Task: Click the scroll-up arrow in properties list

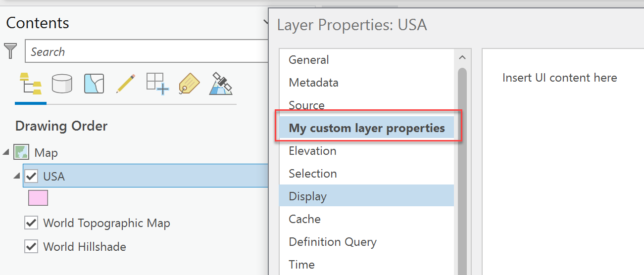Action: 462,58
